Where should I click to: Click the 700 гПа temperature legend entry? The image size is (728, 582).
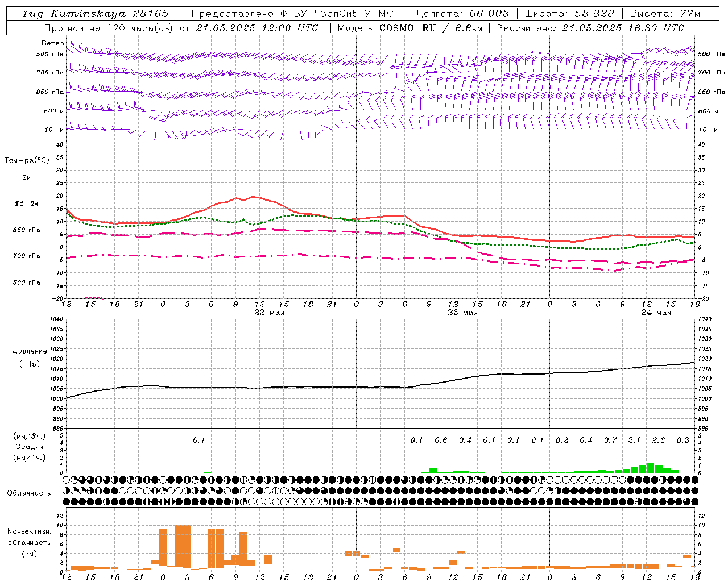26,256
